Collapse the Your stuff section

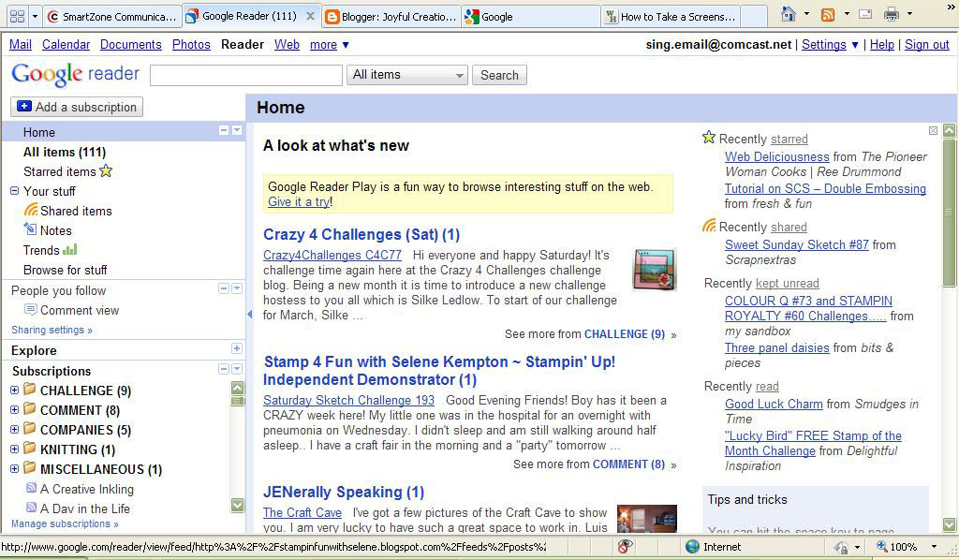(15, 191)
